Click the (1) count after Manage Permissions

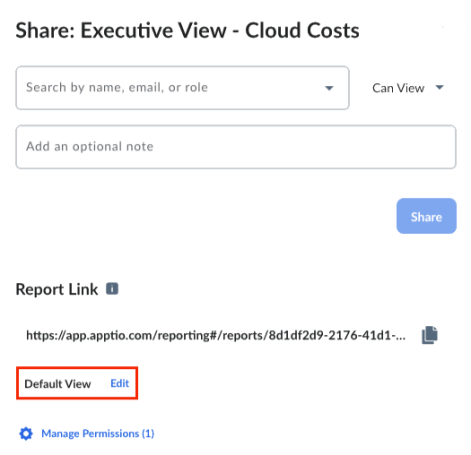[x=148, y=433]
